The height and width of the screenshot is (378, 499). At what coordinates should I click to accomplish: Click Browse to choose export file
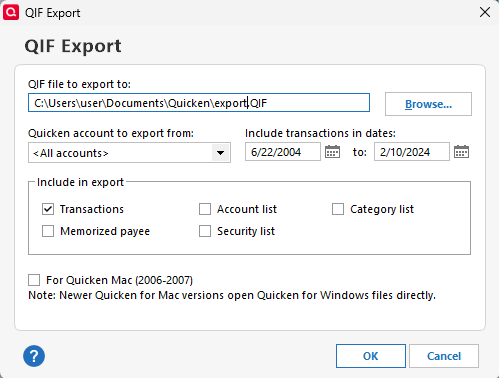(428, 104)
